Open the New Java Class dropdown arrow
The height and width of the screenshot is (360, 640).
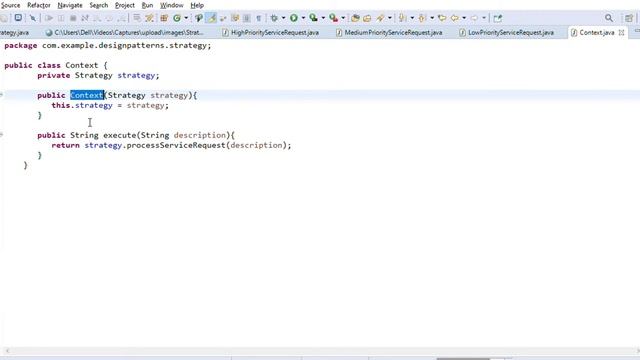(x=186, y=18)
